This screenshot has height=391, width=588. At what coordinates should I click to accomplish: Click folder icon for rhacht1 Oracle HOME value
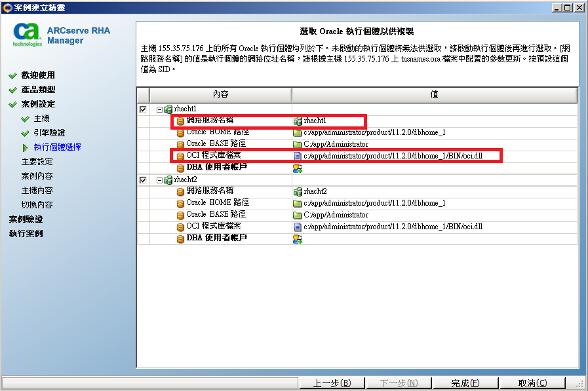coord(298,132)
